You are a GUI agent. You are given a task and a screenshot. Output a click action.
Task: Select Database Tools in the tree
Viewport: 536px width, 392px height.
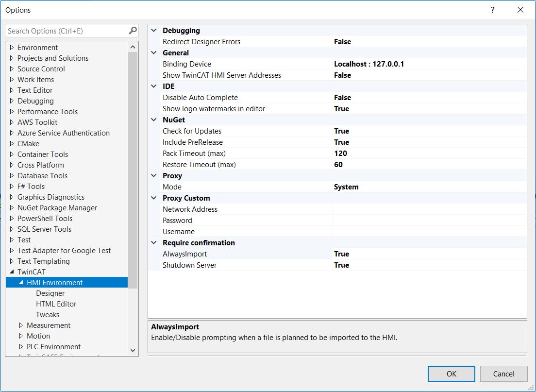tap(42, 175)
